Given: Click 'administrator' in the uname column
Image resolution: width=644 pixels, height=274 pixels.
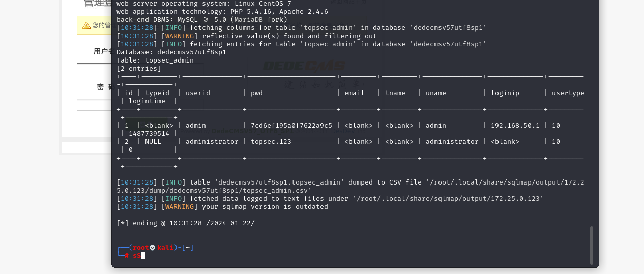Looking at the screenshot, I should coord(452,142).
